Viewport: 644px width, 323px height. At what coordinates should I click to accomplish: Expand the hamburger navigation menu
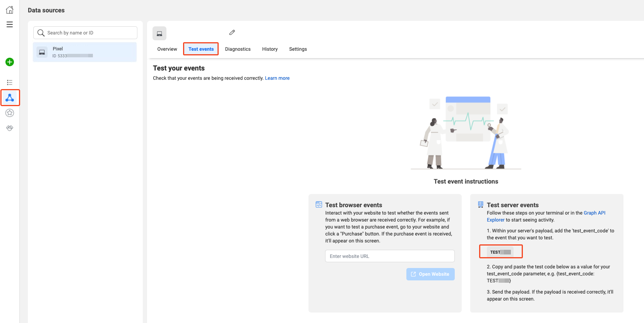point(10,24)
